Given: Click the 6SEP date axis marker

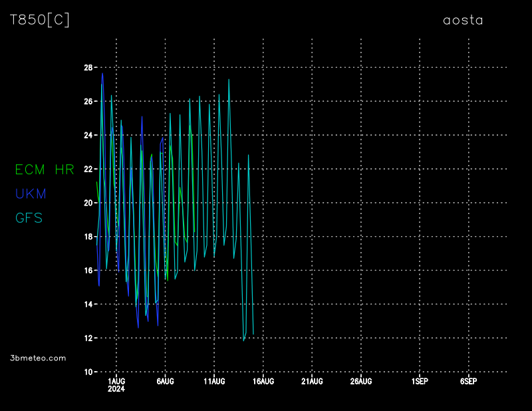Looking at the screenshot, I should (x=468, y=381).
